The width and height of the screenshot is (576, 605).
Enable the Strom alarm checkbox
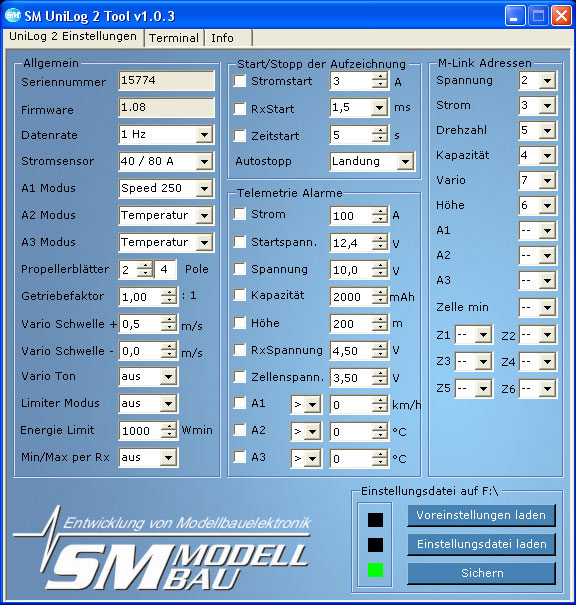240,214
